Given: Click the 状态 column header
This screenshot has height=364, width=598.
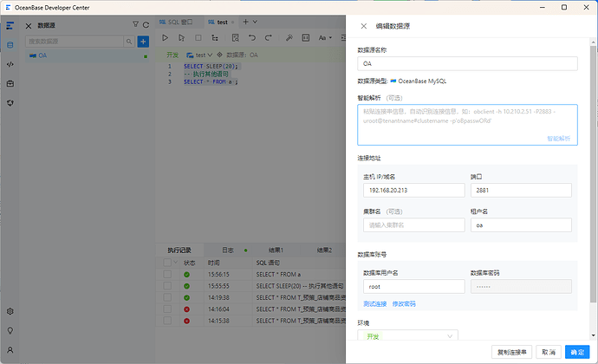Looking at the screenshot, I should pyautogui.click(x=190, y=263).
